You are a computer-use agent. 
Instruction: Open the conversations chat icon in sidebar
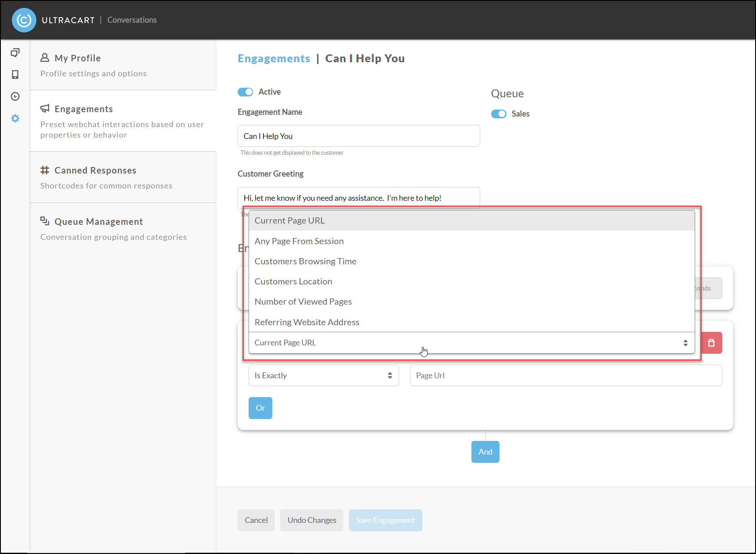pos(15,53)
